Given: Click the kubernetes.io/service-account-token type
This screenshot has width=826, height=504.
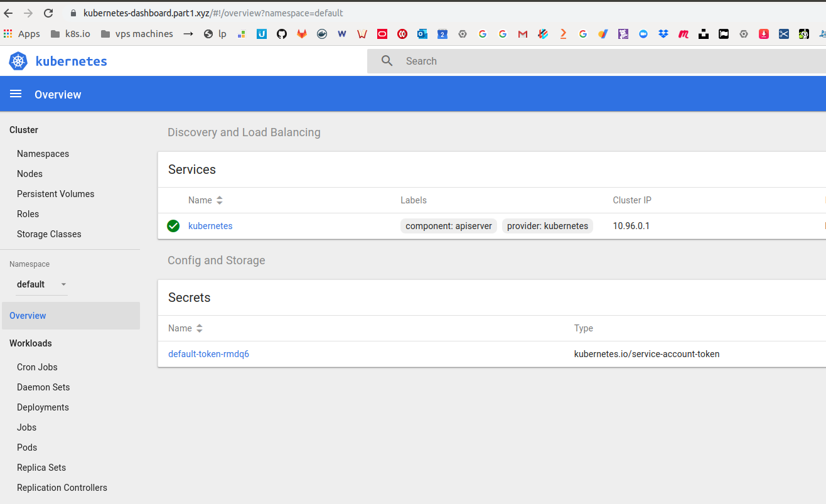Looking at the screenshot, I should 646,354.
